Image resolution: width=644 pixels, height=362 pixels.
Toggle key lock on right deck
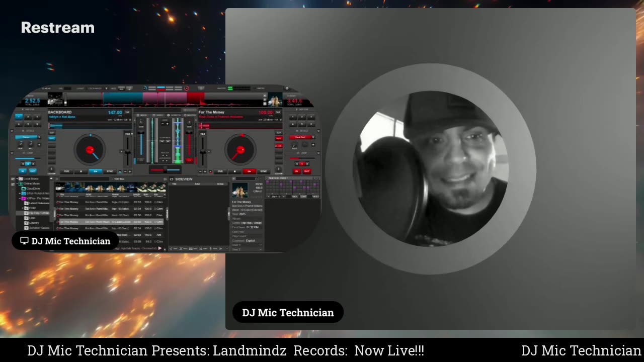[x=280, y=120]
